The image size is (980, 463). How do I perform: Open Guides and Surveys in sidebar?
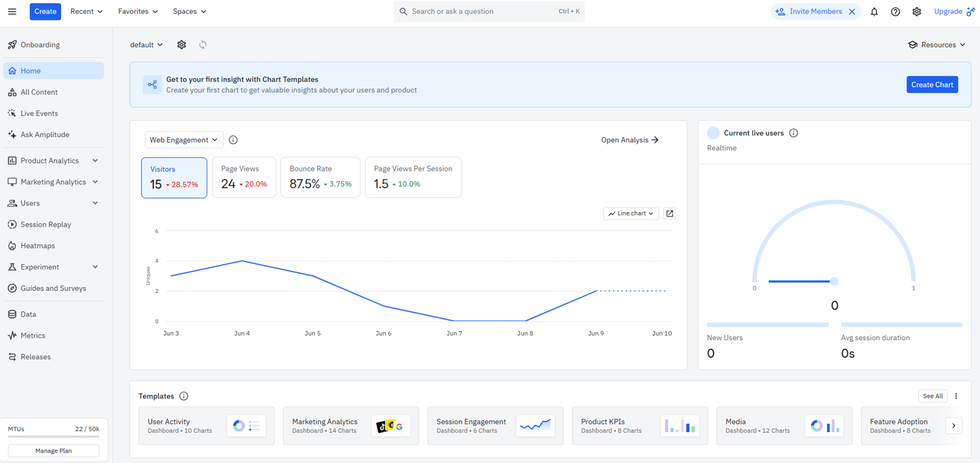[x=54, y=288]
